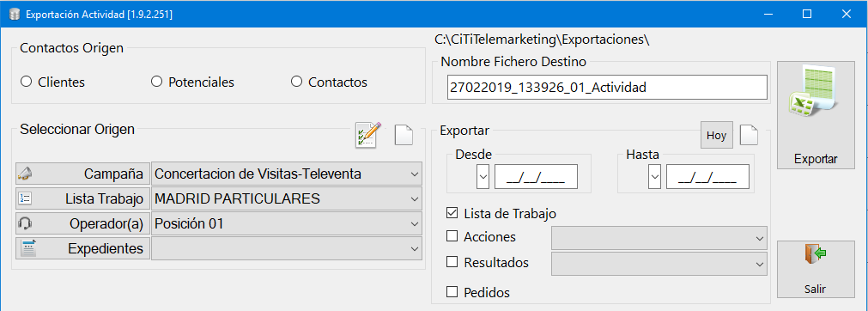Screen dimensions: 868x311
Task: Click the blank page icon in Seleccionar Origen
Action: pos(404,135)
